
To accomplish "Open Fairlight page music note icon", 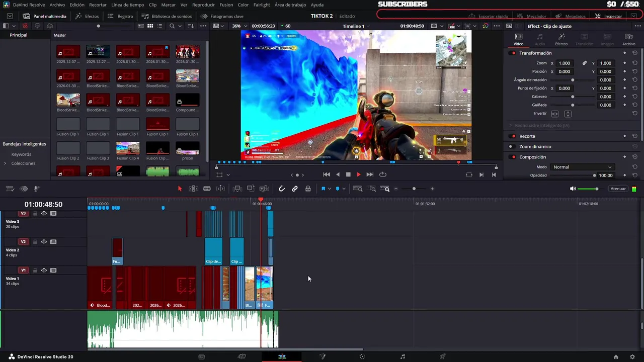I will (x=403, y=356).
